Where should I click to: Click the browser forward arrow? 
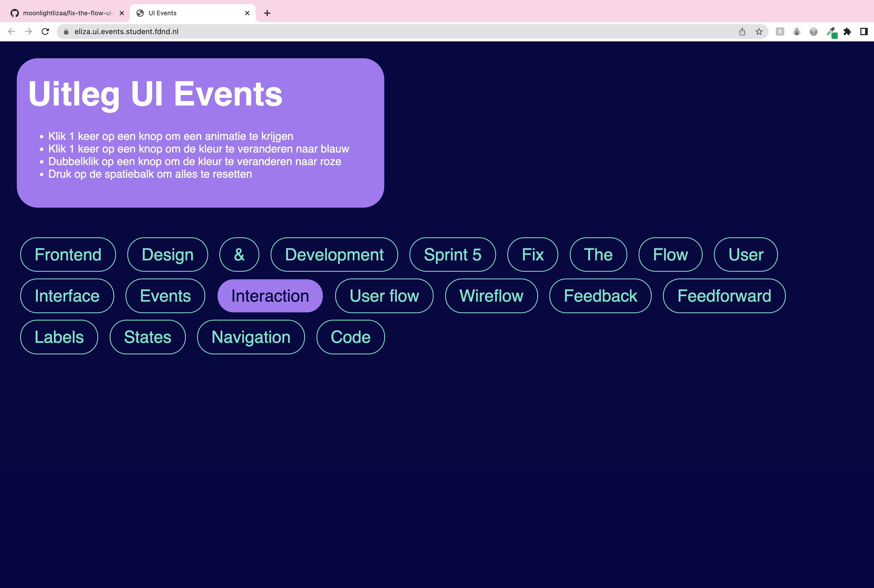pos(29,31)
